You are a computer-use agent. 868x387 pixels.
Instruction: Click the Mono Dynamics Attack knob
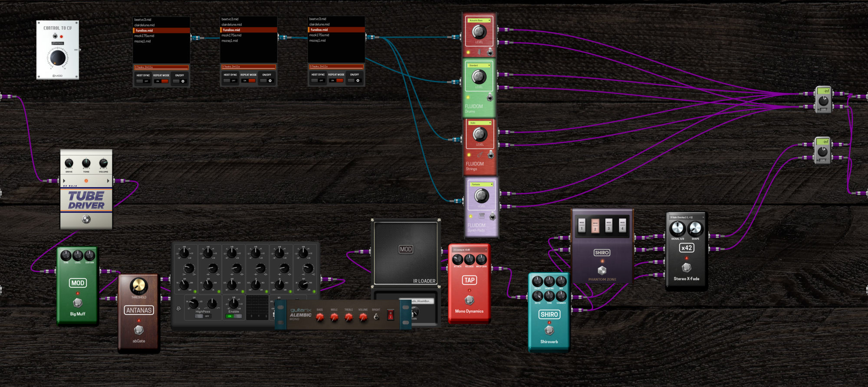coord(457,259)
